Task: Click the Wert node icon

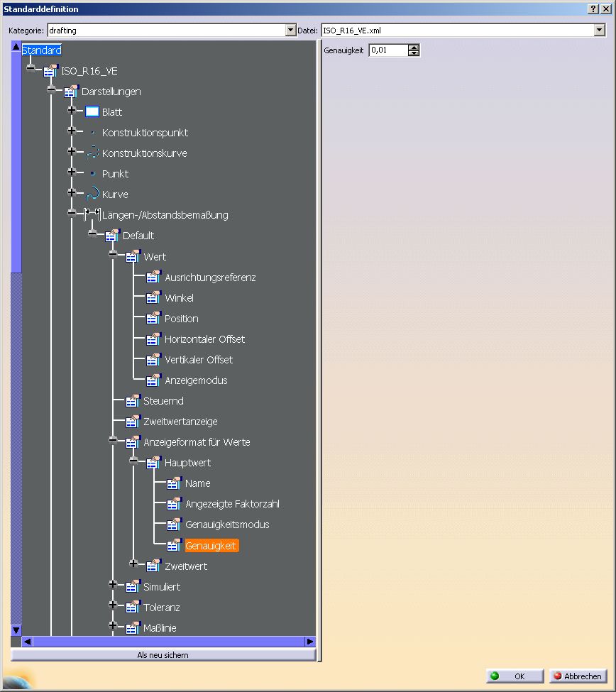Action: (133, 256)
